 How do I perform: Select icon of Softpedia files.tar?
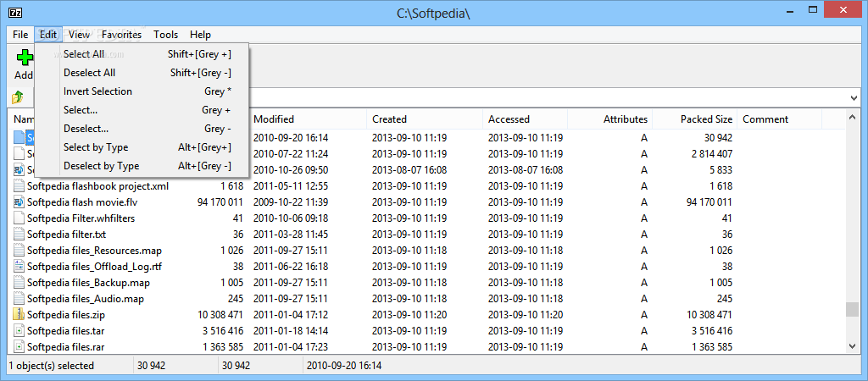19,331
